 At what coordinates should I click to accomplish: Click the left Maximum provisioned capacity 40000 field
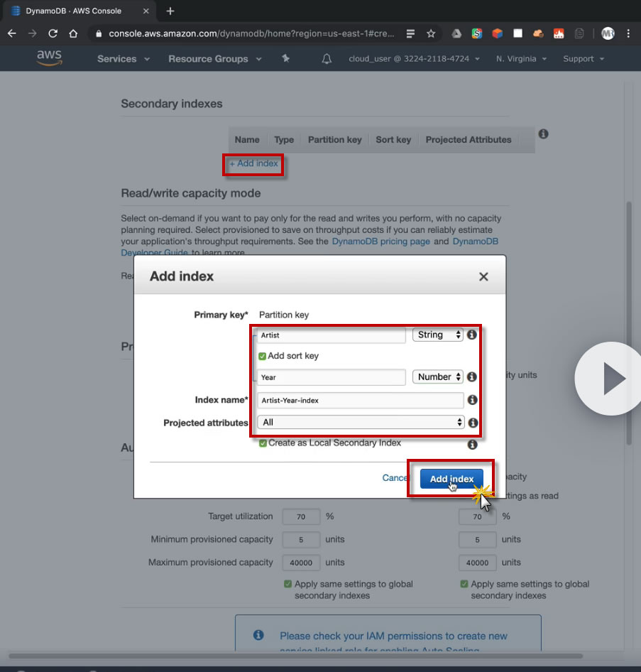(x=301, y=563)
